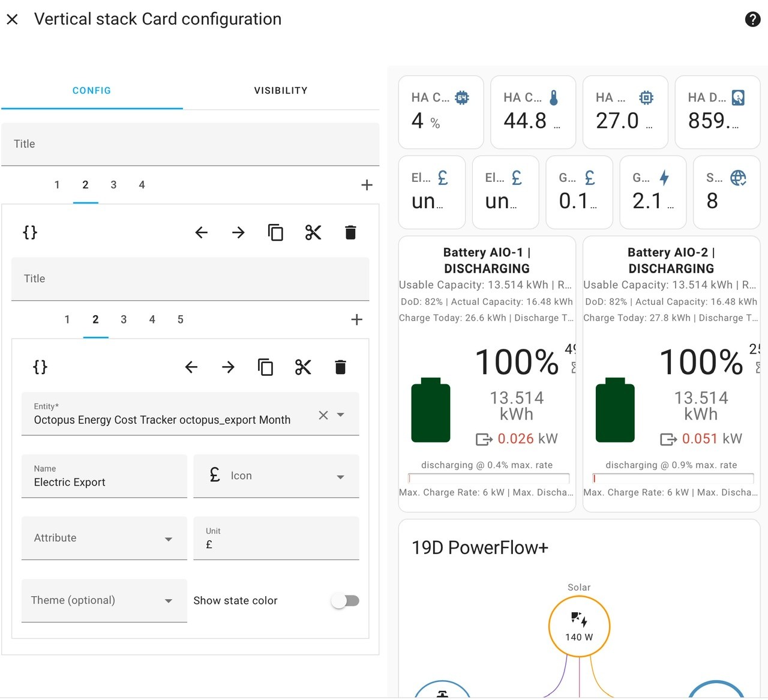
Task: Click the outer card code editor braces icon
Action: pos(30,232)
